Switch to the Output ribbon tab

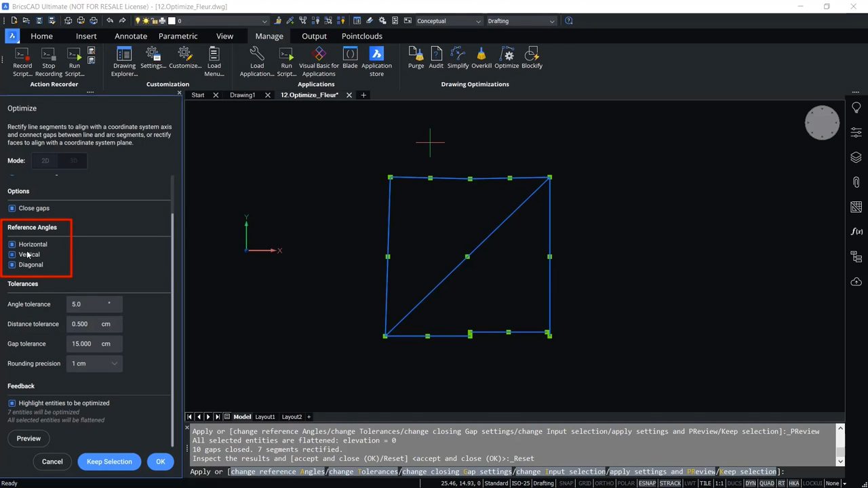point(314,36)
